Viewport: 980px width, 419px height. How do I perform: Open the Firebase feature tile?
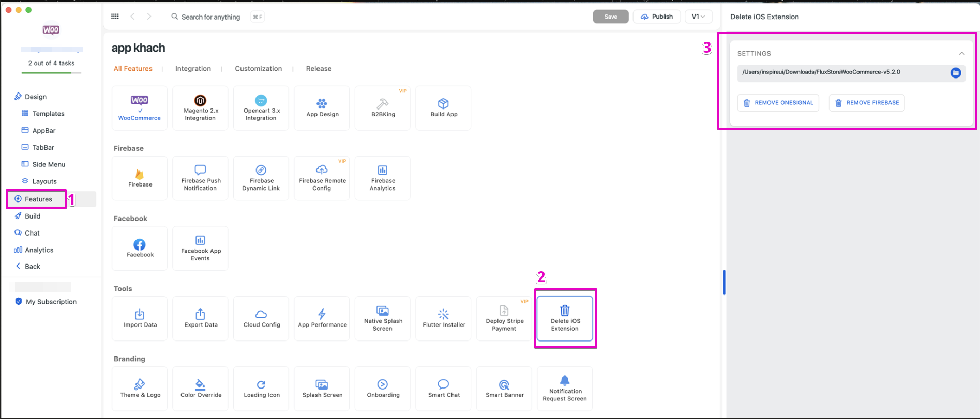(x=140, y=178)
